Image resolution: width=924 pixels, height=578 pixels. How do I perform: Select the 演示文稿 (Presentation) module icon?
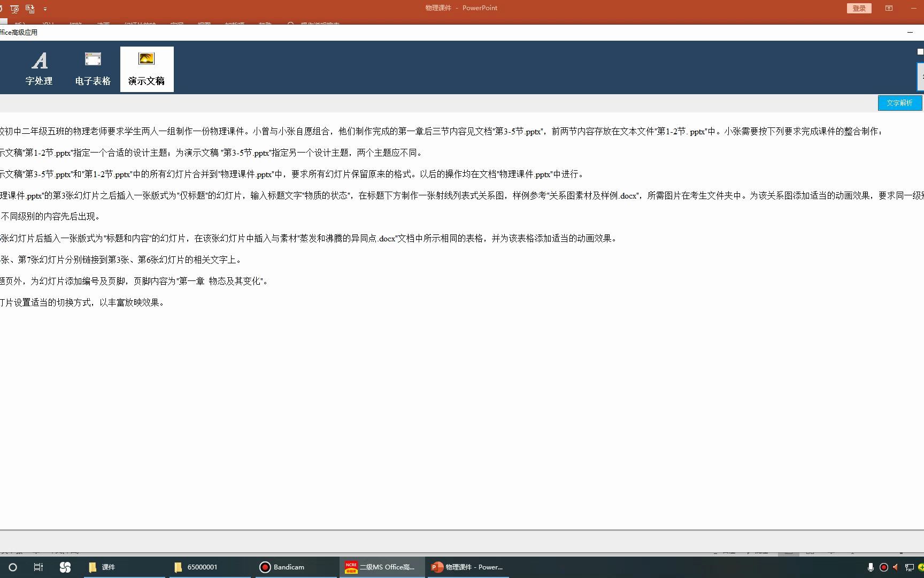point(147,68)
